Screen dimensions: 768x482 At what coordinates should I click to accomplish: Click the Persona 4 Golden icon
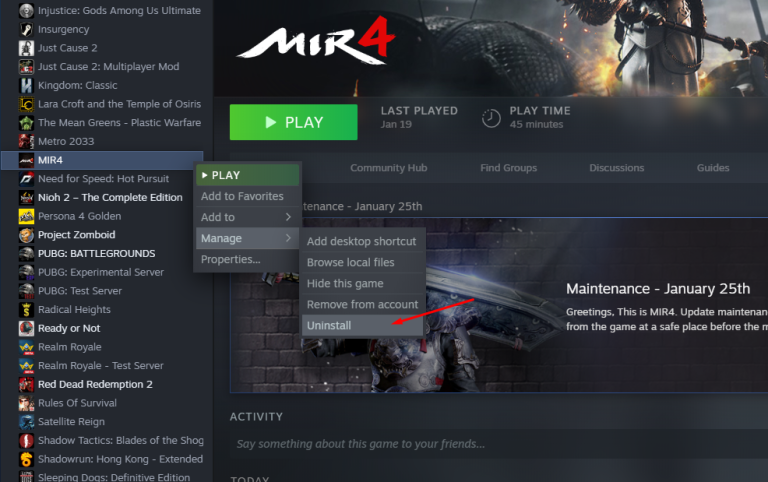tap(26, 216)
